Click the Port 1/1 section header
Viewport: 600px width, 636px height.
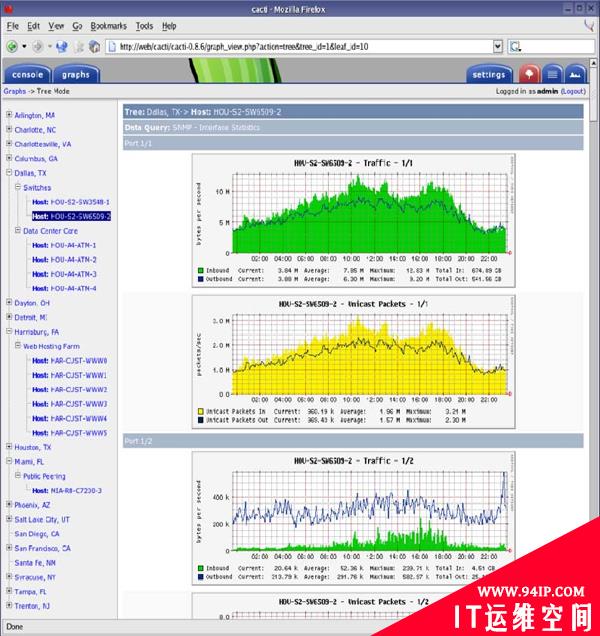point(353,143)
